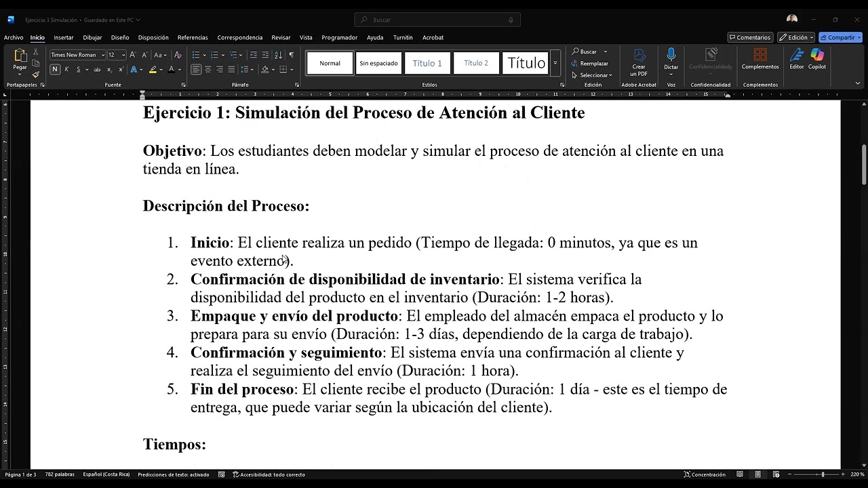868x488 pixels.
Task: Switch to the Diseño tab
Action: coord(120,37)
